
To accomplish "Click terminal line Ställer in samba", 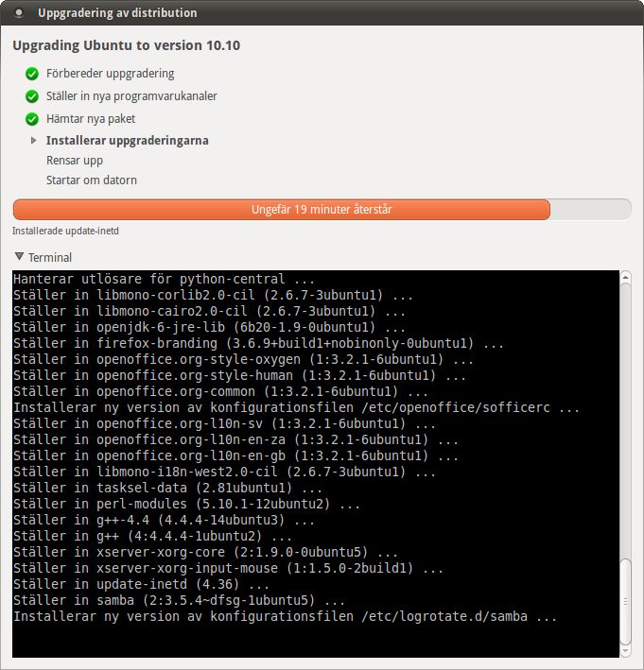I will pyautogui.click(x=179, y=600).
